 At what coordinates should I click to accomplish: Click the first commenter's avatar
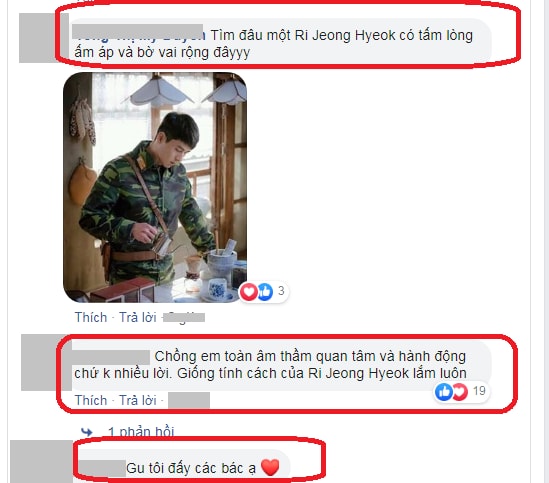click(38, 38)
